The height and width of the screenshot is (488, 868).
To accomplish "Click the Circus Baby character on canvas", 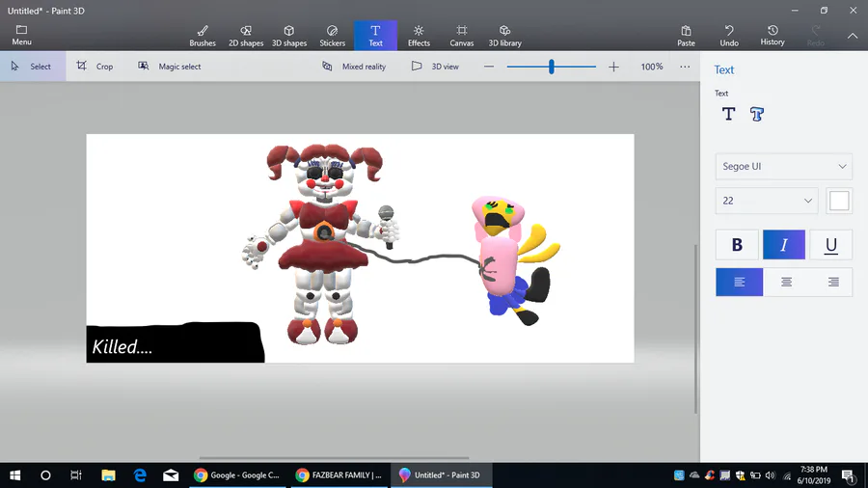I will tap(323, 243).
